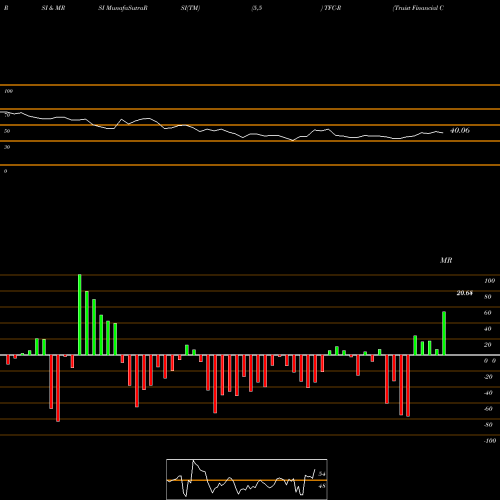Click the 'MR' panel label
Viewport: 500px width, 500px height.
pyautogui.click(x=446, y=260)
